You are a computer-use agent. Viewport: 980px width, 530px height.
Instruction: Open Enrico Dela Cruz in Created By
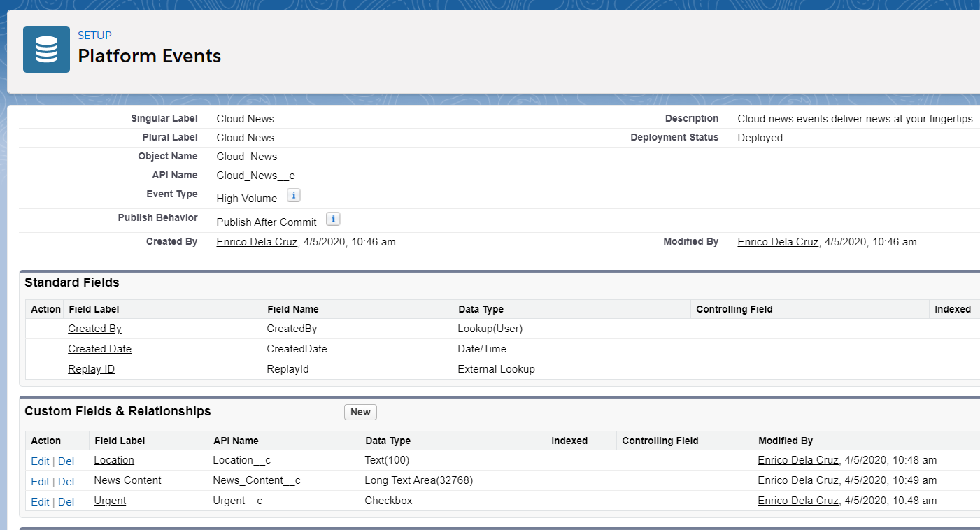257,242
